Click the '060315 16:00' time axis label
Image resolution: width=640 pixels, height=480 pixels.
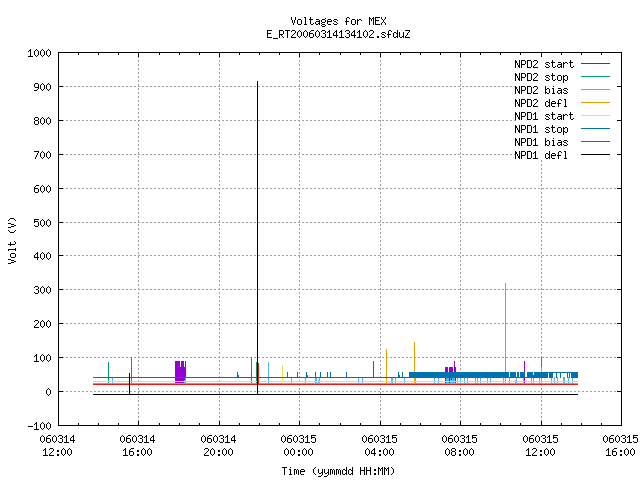tap(620, 446)
